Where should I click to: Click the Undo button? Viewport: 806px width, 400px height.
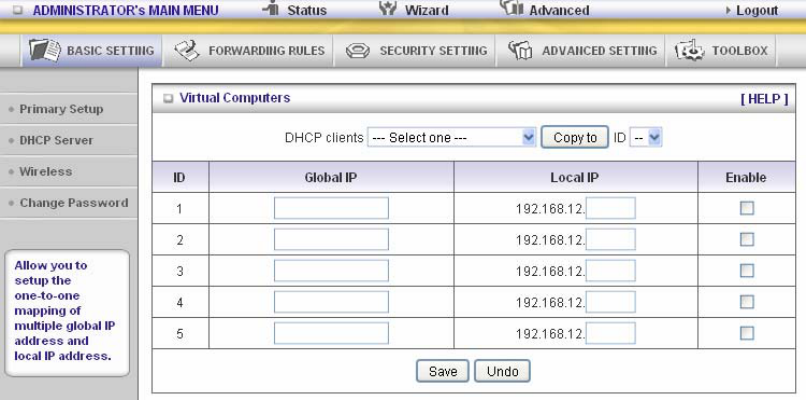(x=502, y=371)
